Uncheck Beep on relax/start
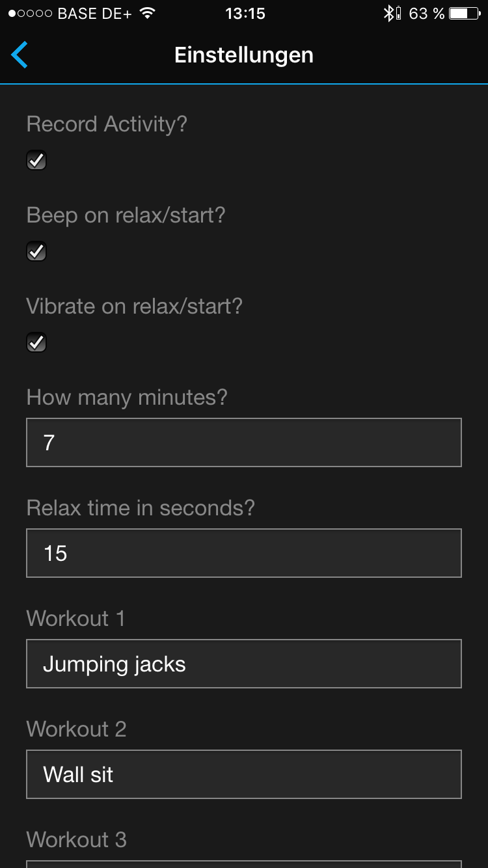The width and height of the screenshot is (488, 868). 36,251
